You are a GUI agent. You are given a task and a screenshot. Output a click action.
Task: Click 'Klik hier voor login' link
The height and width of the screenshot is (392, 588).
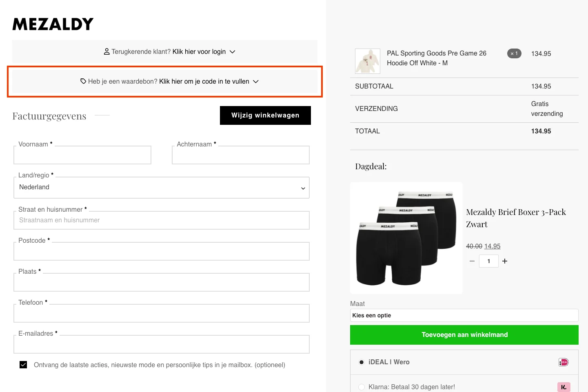pyautogui.click(x=199, y=51)
